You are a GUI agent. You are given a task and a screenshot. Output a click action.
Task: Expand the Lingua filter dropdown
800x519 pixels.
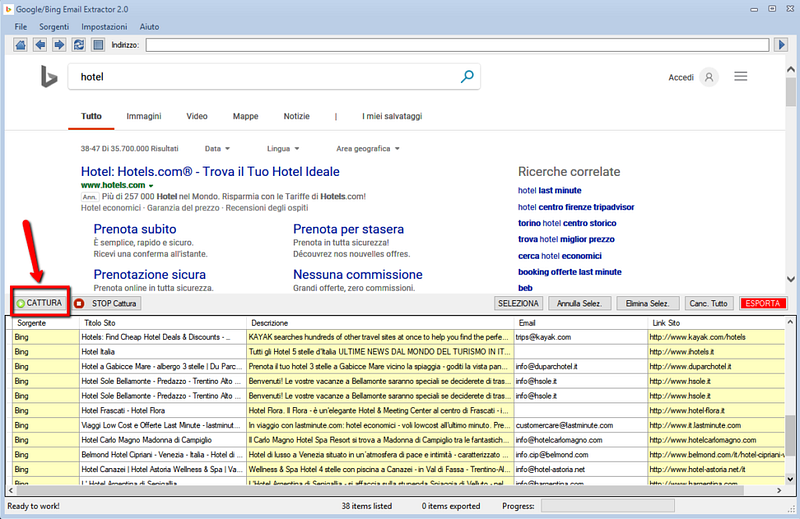coord(283,149)
